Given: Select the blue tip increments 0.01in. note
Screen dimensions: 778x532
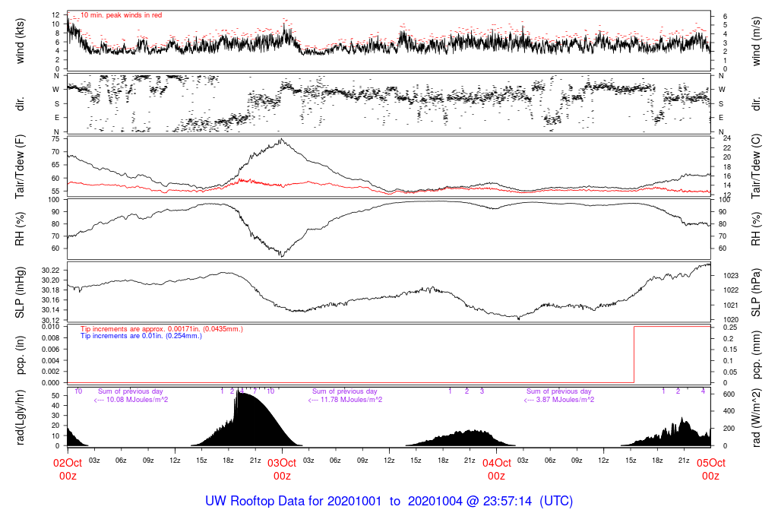Looking at the screenshot, I should 141,335.
